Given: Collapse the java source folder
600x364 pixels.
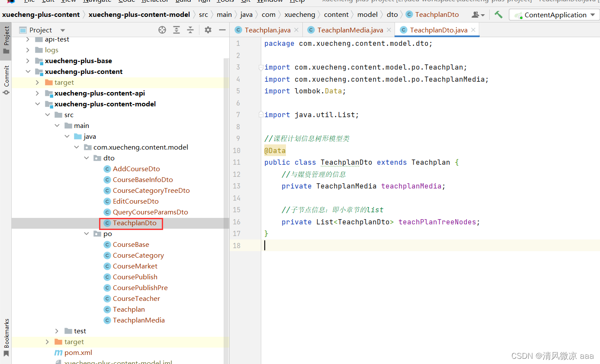Looking at the screenshot, I should click(x=67, y=136).
